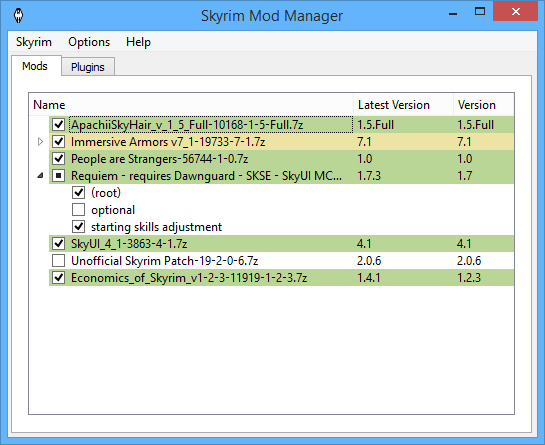The height and width of the screenshot is (445, 545).
Task: Open the Skyrim menu
Action: pyautogui.click(x=34, y=42)
